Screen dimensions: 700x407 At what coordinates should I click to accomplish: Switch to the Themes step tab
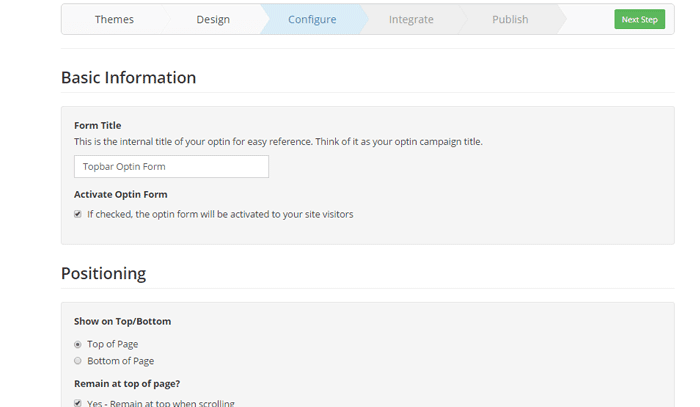click(114, 19)
